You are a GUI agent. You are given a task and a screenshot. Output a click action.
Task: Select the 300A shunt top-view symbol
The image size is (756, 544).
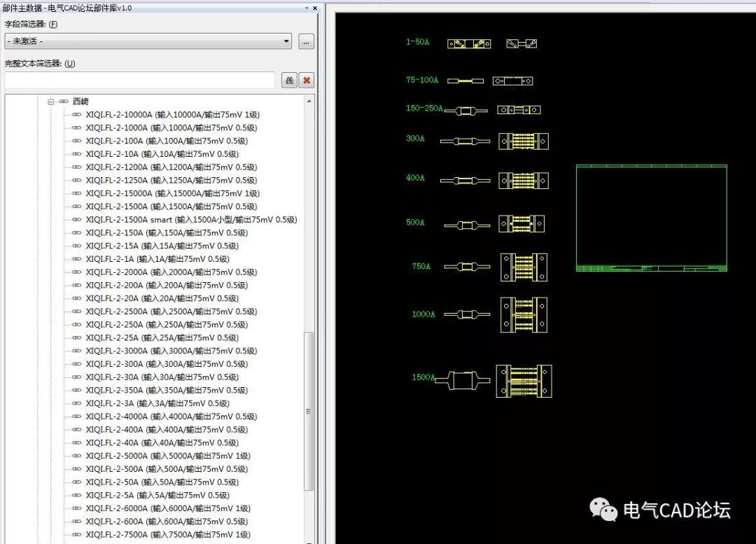[x=523, y=141]
